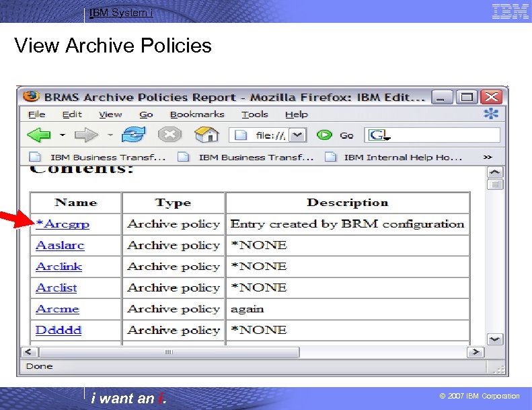Select 'Entry created by BRM configuration' text
This screenshot has height=410, width=532.
pyautogui.click(x=347, y=224)
